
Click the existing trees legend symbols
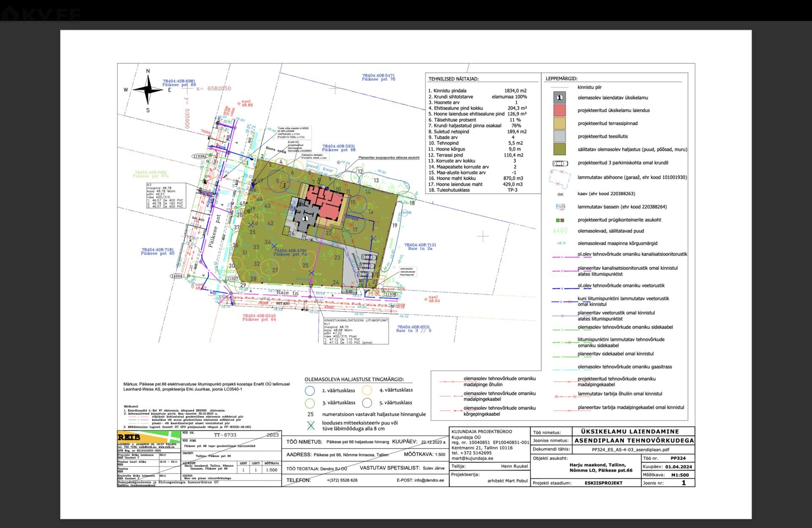coord(560,231)
